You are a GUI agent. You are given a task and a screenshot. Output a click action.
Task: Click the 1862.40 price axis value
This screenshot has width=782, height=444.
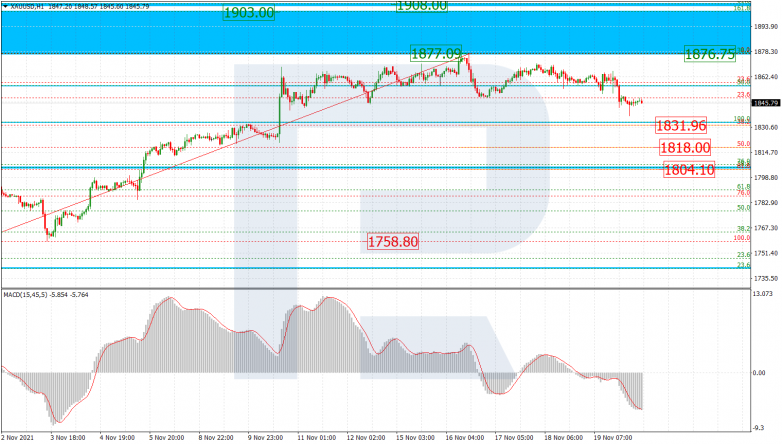click(766, 77)
